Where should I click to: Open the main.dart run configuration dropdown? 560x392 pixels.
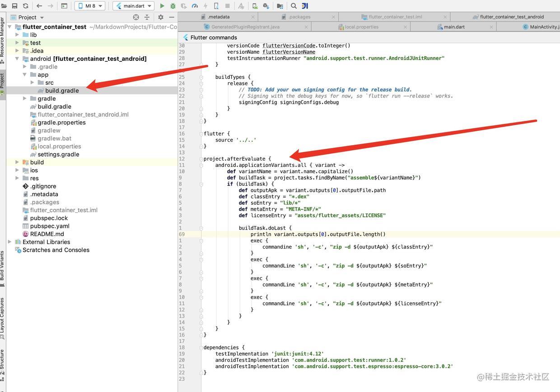tap(134, 6)
